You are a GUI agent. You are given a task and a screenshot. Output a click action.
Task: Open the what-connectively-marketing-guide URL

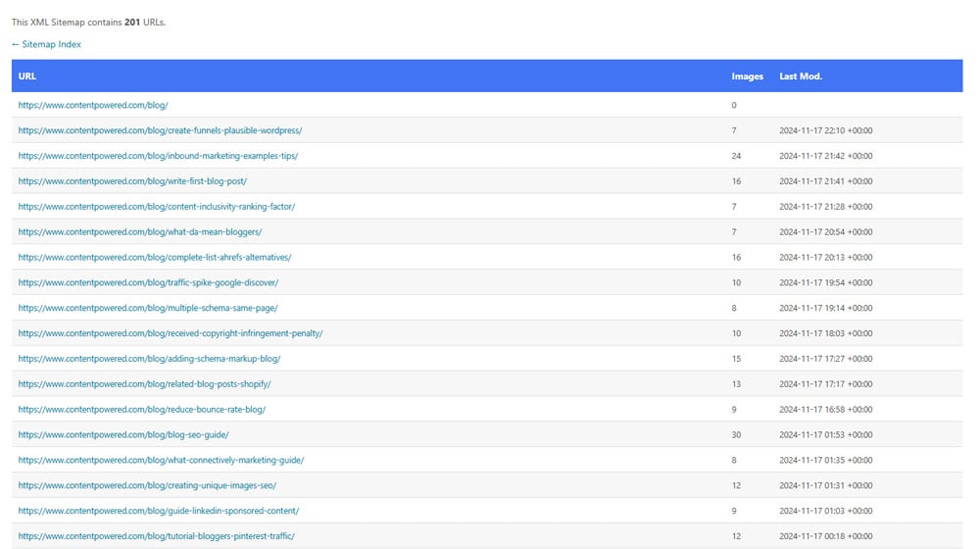point(162,460)
